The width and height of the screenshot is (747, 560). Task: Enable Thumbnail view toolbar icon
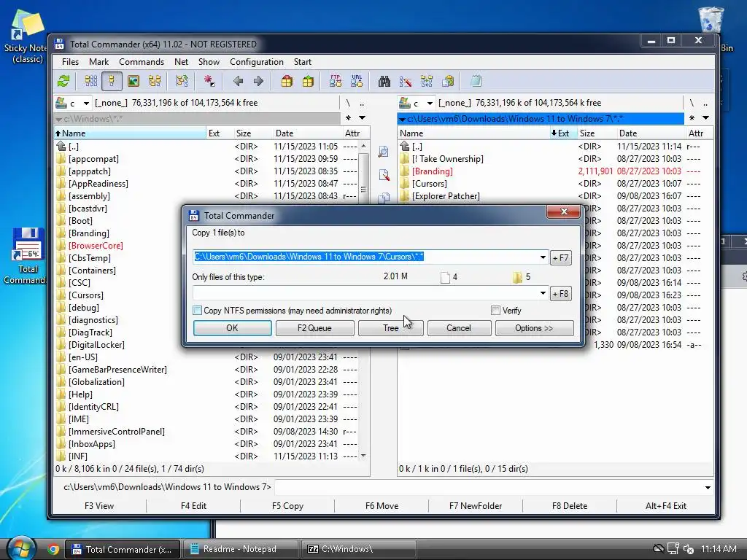133,81
